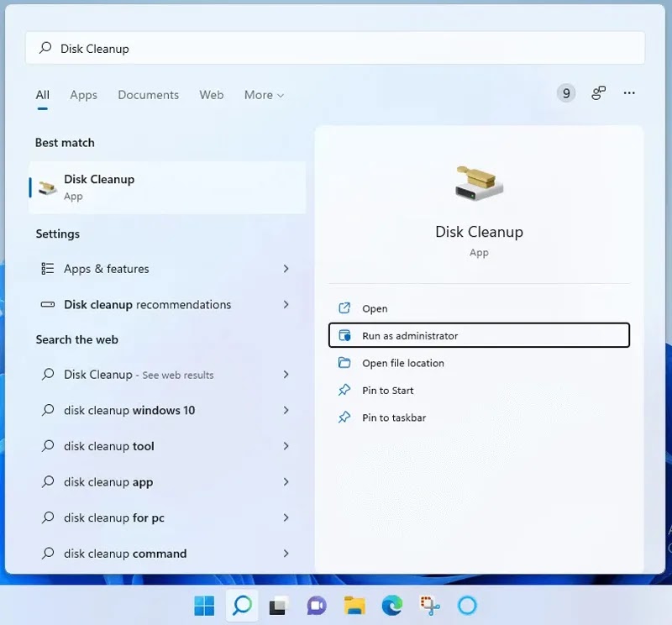672x625 pixels.
Task: Expand 'See web results' chevron
Action: pos(286,375)
